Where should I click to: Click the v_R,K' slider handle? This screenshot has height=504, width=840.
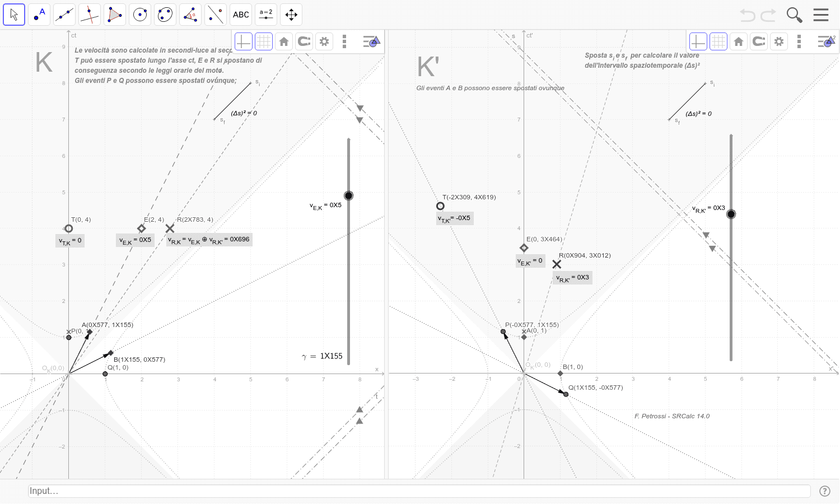(731, 214)
